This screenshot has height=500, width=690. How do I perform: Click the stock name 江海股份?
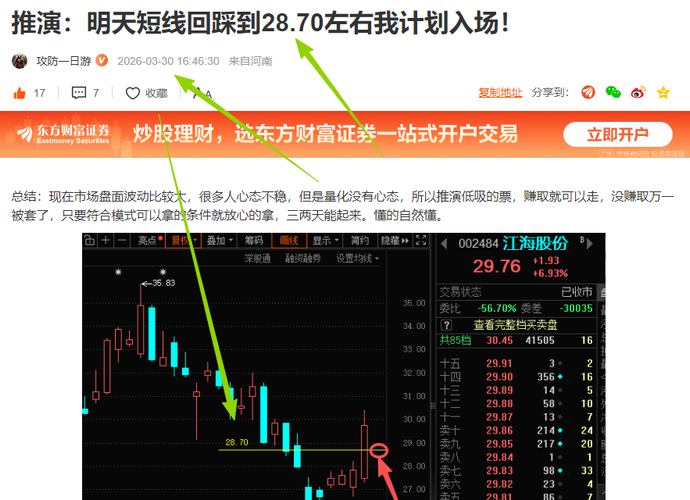[535, 243]
